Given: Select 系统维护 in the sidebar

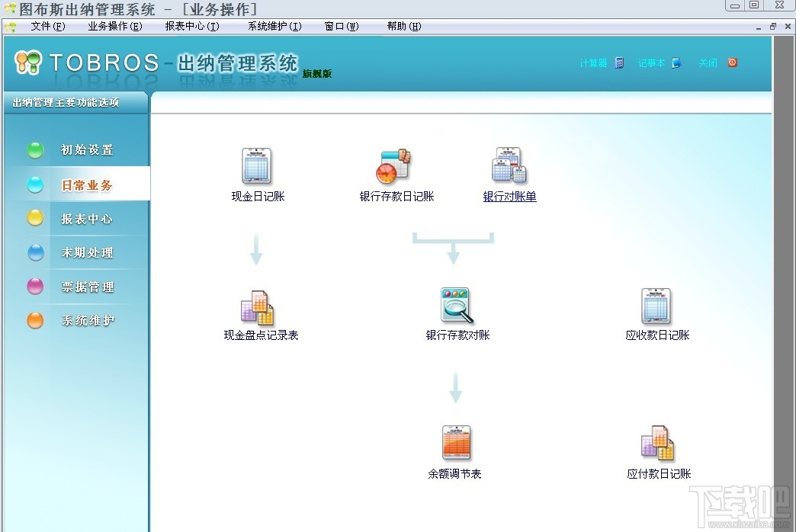Looking at the screenshot, I should [x=88, y=321].
